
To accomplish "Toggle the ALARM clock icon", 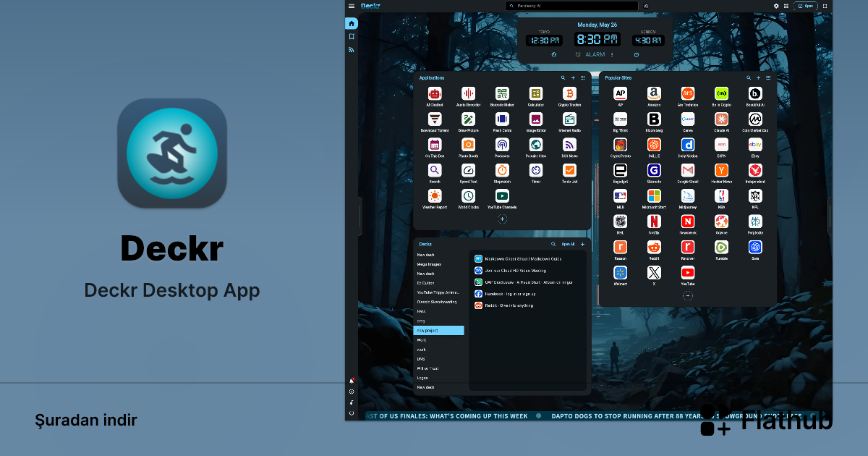I will click(578, 54).
